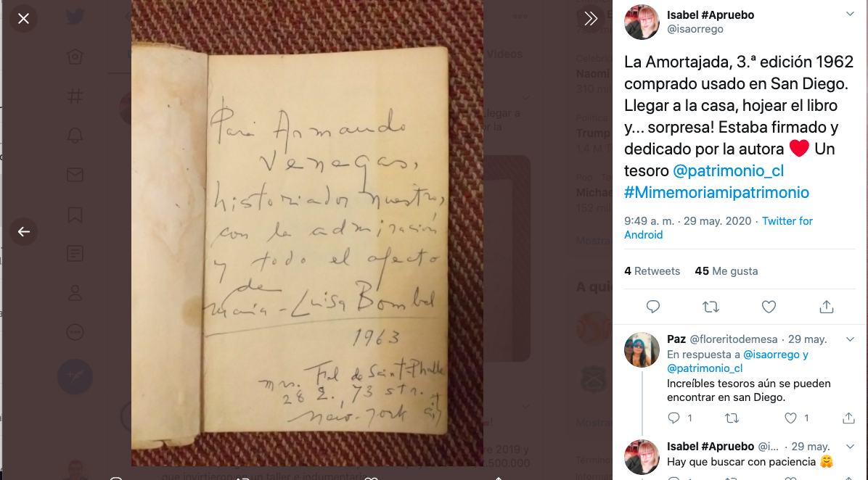Collapse the tweet sidebar with double chevron

coord(591,19)
